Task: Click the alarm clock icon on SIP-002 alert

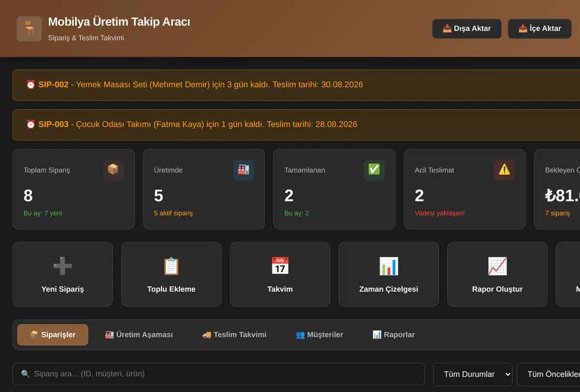Action: 30,85
